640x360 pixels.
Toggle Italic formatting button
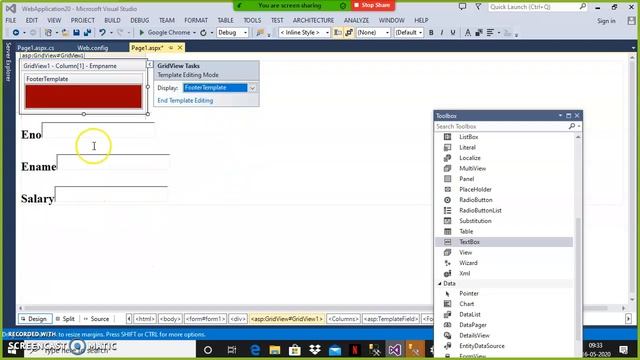point(442,33)
